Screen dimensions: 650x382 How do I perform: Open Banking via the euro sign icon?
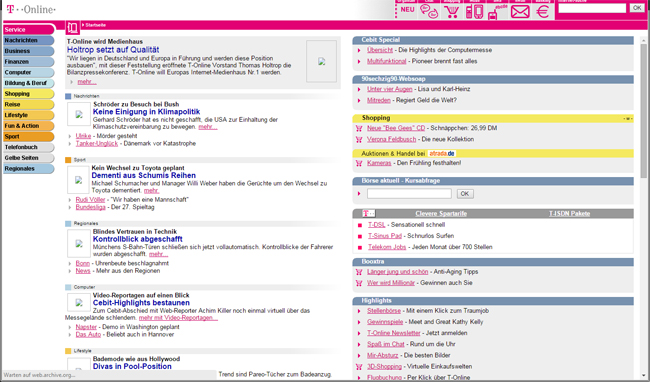543,11
